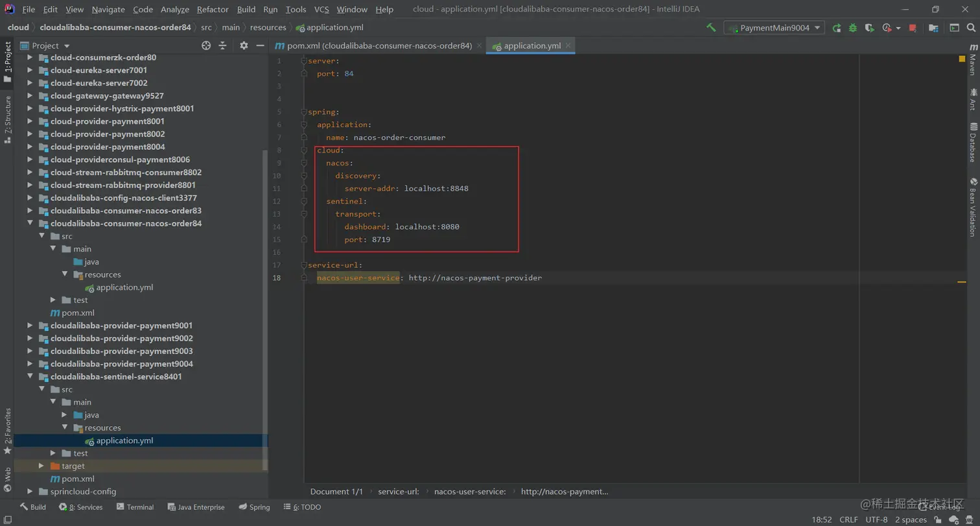Collapse cloudalibaba-sentinel-service8401 module
Screen dimensions: 980x526
[30, 377]
